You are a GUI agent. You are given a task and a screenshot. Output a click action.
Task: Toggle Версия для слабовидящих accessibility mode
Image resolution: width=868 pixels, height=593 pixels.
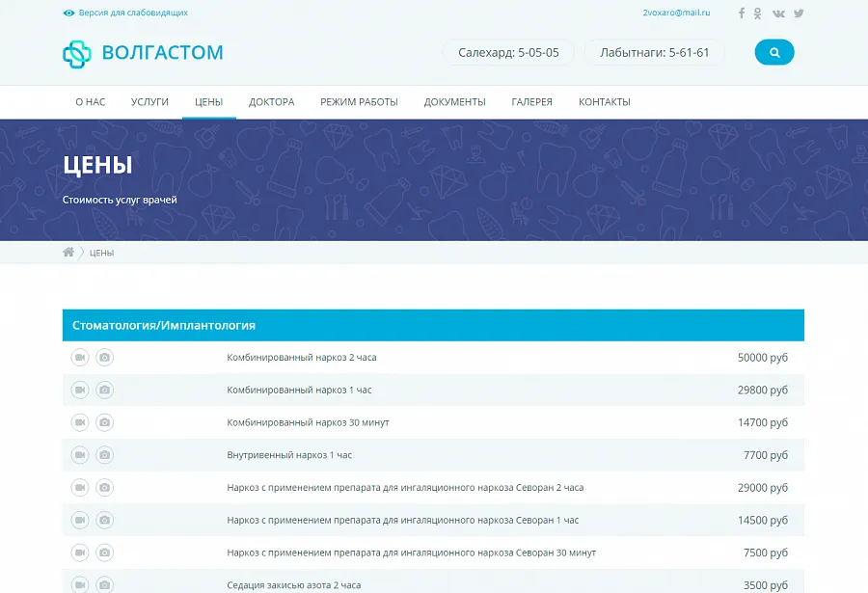pyautogui.click(x=125, y=13)
